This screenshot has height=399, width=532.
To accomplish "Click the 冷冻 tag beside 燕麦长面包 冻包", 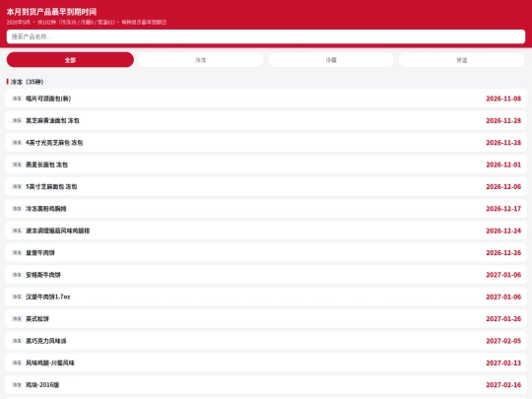I will pos(17,165).
